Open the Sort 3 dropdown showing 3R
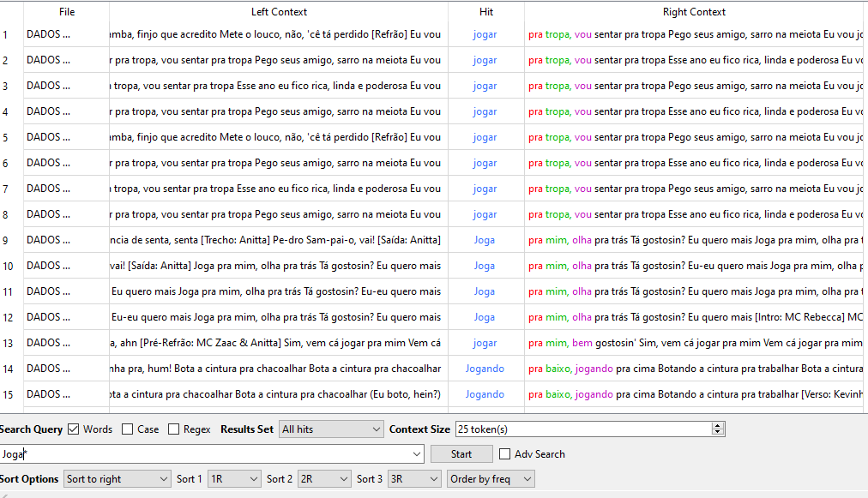Screen dimensions: 868x498 [x=414, y=479]
